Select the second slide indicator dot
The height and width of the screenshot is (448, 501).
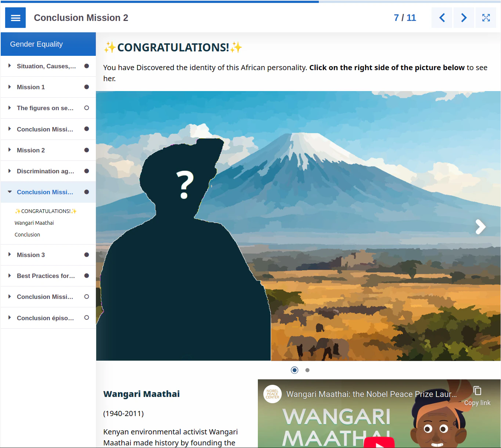tap(307, 370)
